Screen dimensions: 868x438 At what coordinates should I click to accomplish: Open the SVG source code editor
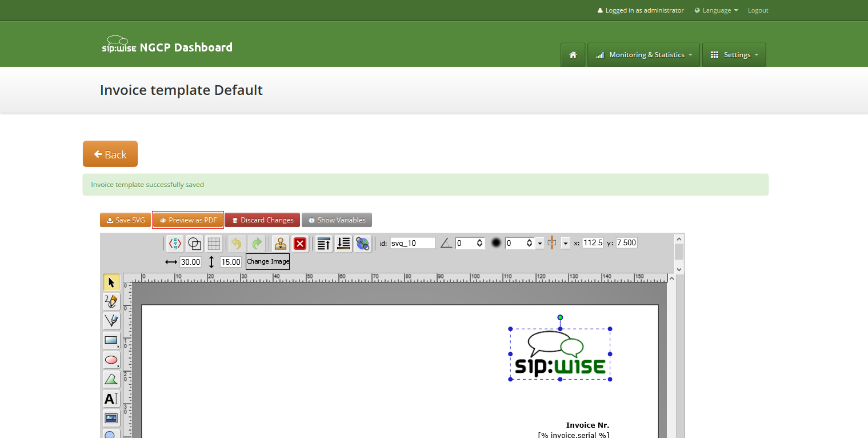(174, 243)
